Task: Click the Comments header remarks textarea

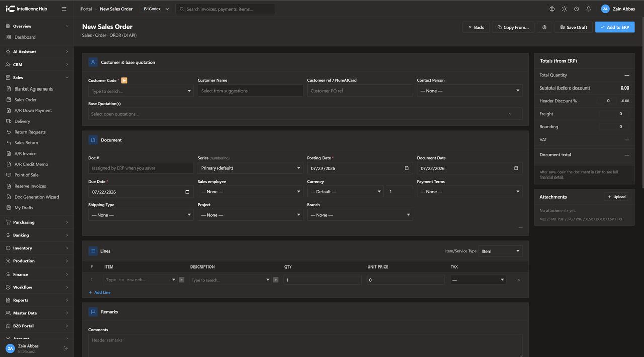Action: pyautogui.click(x=305, y=346)
